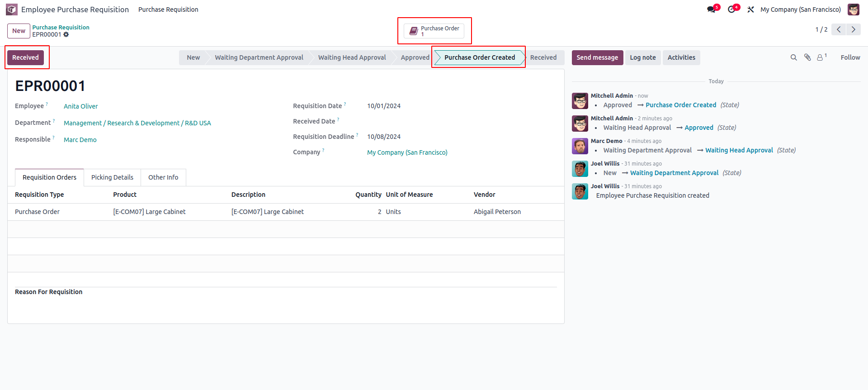Viewport: 868px width, 390px height.
Task: Click Joel Willis avatar on creation message
Action: pyautogui.click(x=580, y=191)
